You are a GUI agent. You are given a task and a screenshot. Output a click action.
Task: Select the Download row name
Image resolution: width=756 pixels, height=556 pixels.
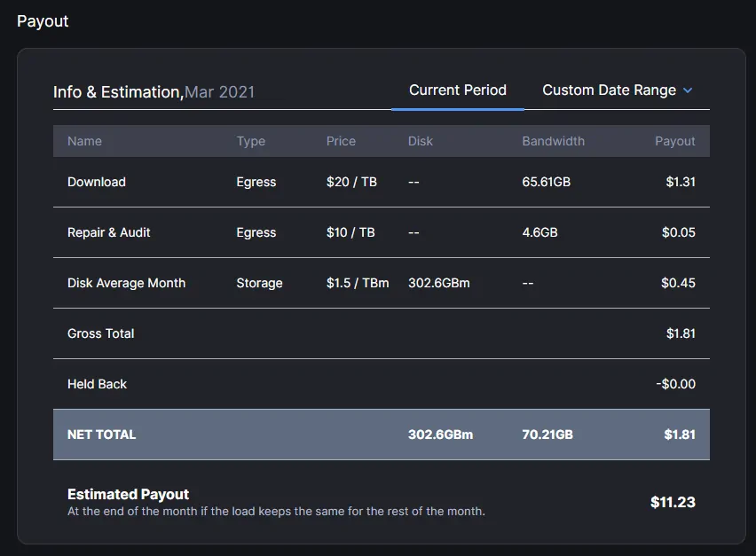coord(97,182)
